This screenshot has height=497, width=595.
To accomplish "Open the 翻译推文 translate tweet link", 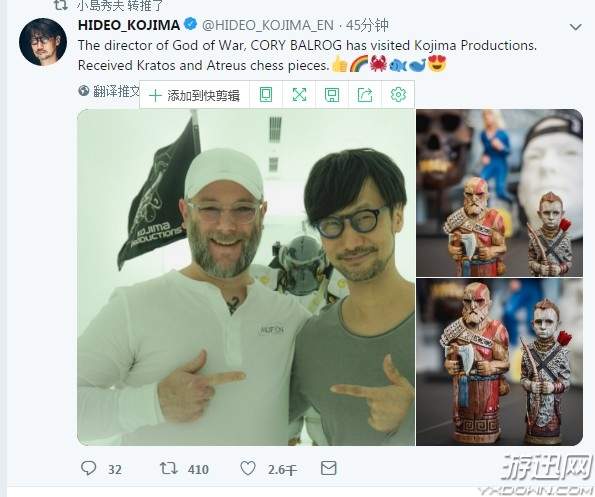I will coord(109,91).
